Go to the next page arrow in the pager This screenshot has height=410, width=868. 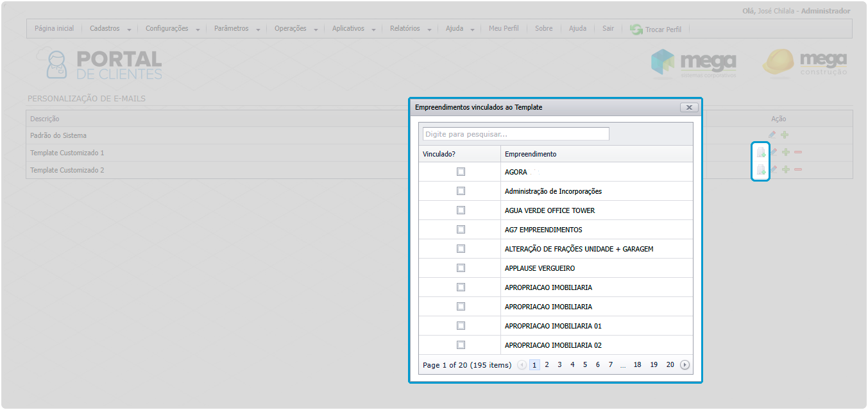(685, 365)
